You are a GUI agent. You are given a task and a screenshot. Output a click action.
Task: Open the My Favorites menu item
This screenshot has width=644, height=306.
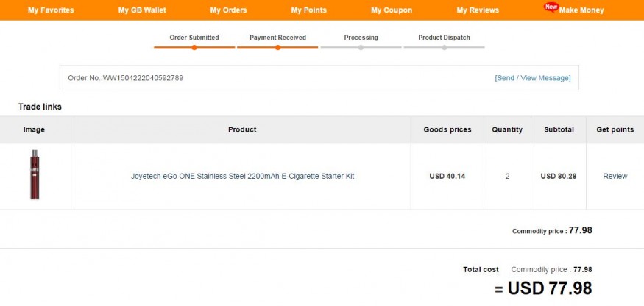[51, 10]
